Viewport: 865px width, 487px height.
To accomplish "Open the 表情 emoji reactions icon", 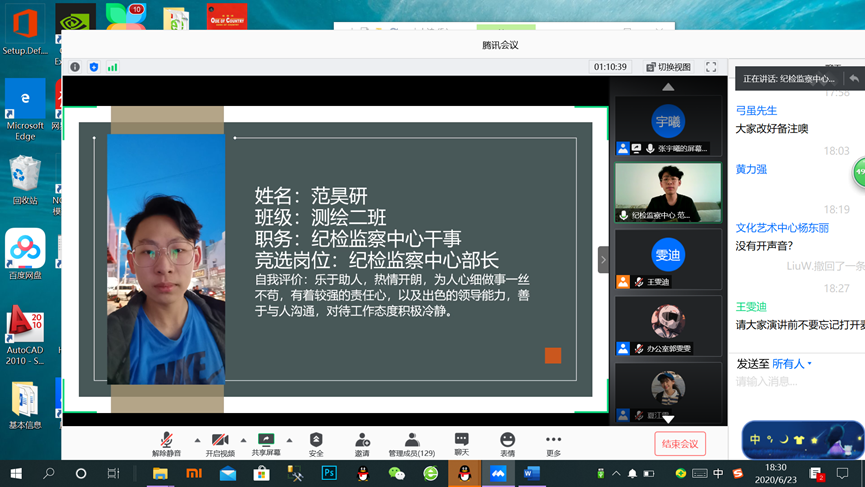I will 507,443.
